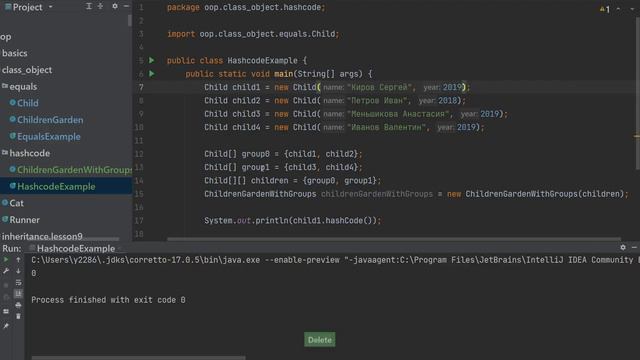Click the Runner class icon in tree
The width and height of the screenshot is (640, 360).
(x=5, y=219)
